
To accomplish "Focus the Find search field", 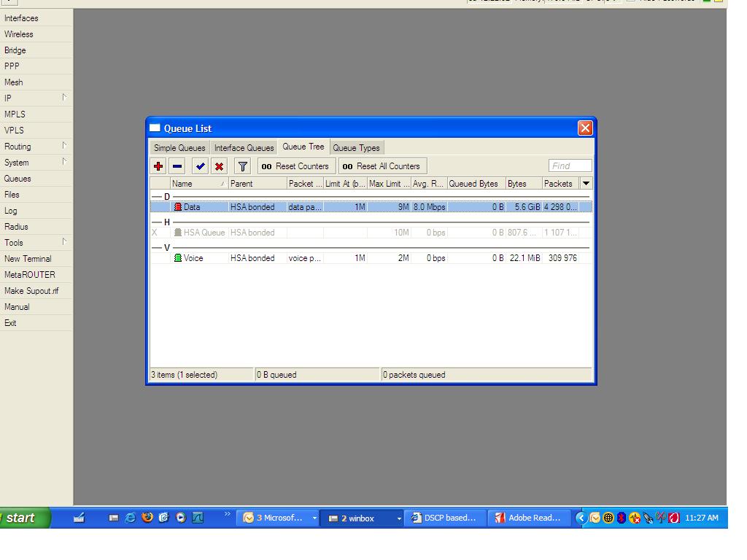I will pos(570,166).
